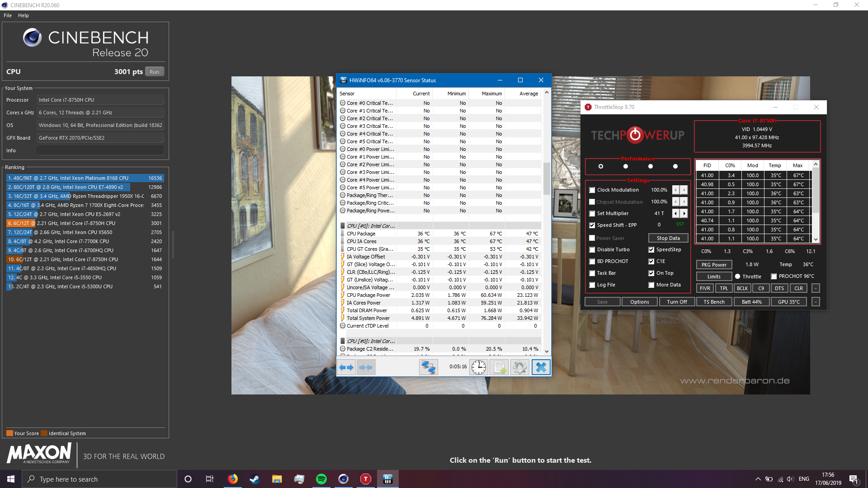The height and width of the screenshot is (488, 868).
Task: Click the Current column header in HWiNFO
Action: click(415, 94)
